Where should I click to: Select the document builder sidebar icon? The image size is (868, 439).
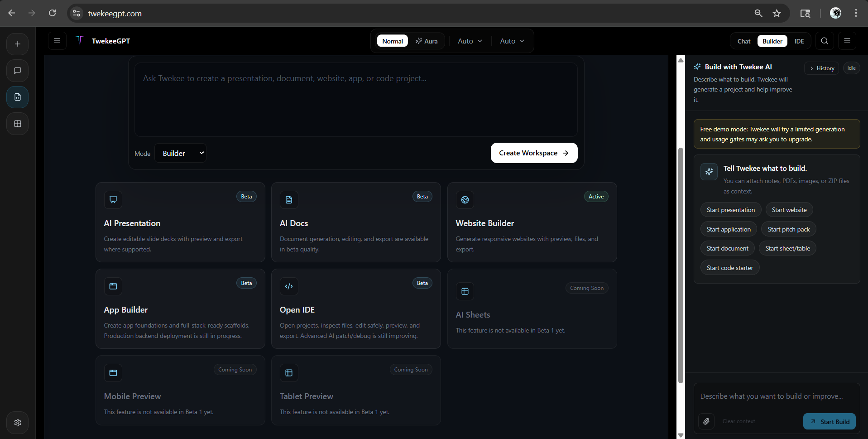[18, 97]
